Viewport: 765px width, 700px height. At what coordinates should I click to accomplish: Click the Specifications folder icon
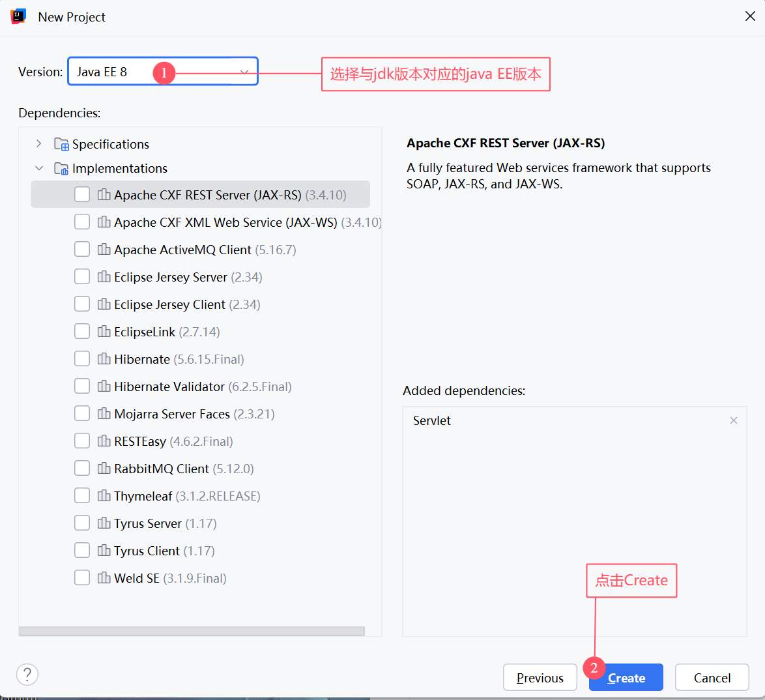click(x=61, y=144)
